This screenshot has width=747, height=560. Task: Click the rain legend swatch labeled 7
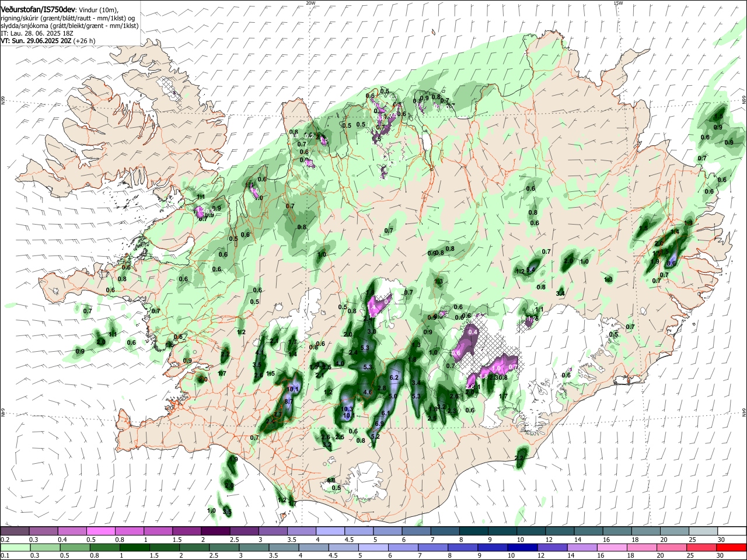[433, 547]
